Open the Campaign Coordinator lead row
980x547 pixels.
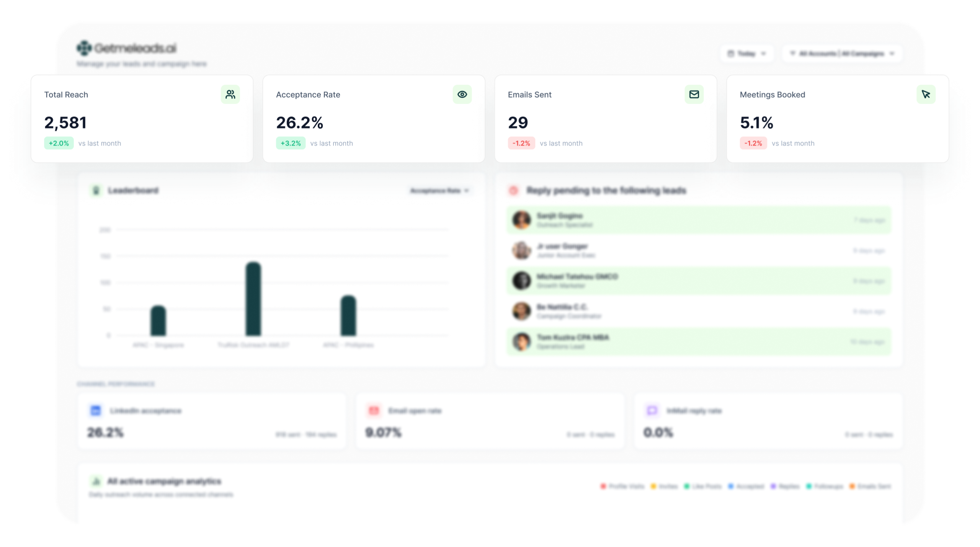(x=699, y=311)
